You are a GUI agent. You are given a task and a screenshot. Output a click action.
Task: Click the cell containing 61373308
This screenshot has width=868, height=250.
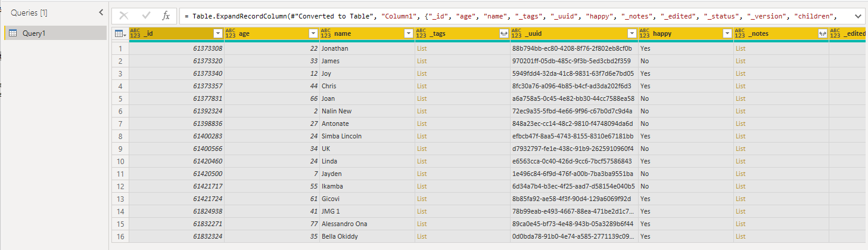tap(176, 48)
